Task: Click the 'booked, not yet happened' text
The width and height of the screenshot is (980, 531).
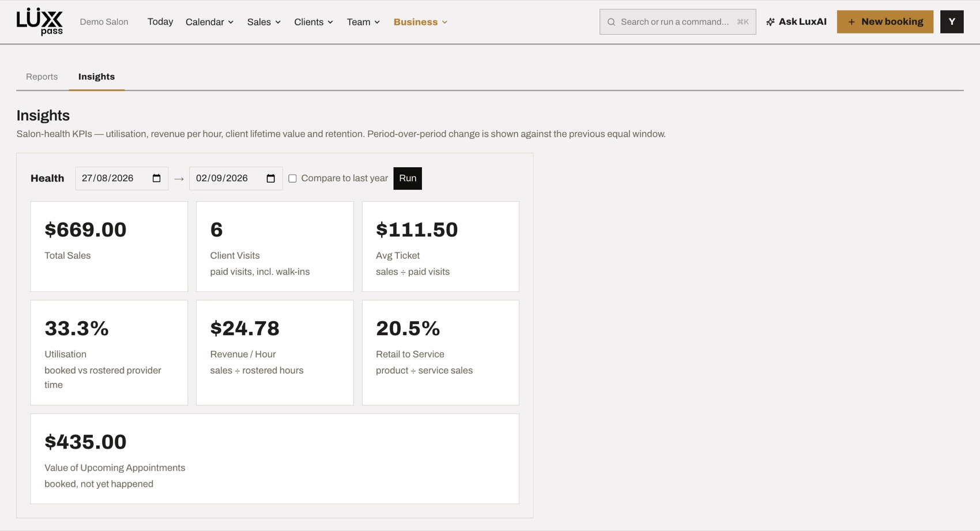Action: [99, 484]
